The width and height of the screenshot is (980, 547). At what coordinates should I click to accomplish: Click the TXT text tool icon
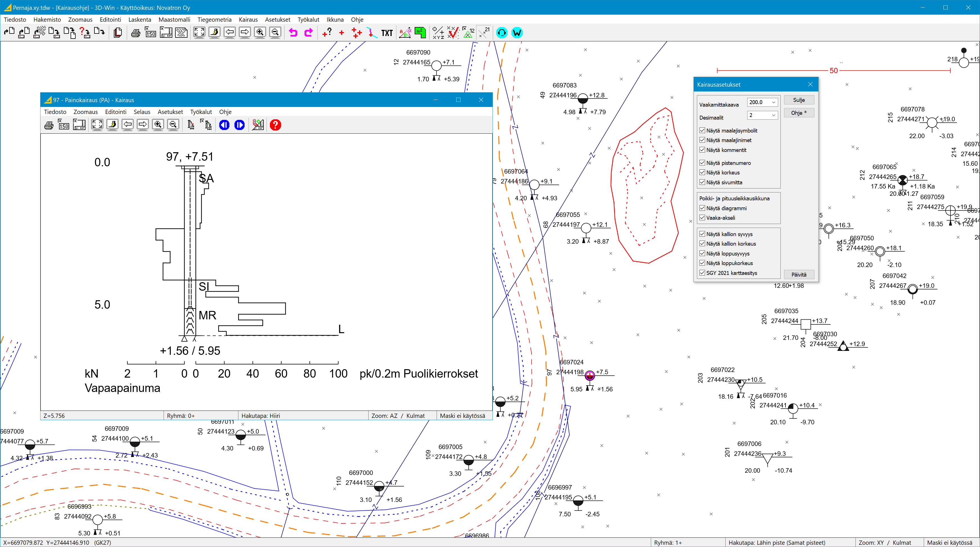(387, 33)
